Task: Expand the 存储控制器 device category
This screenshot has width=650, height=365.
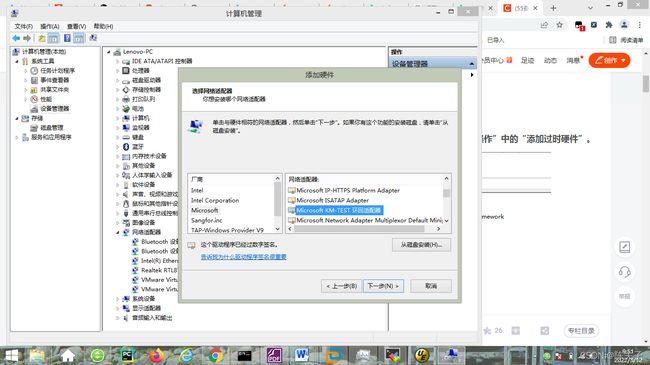Action: tap(117, 90)
